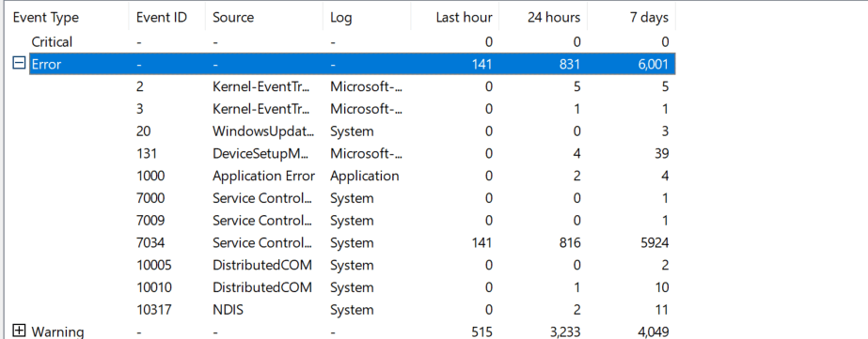The image size is (868, 339).
Task: Select the highlighted Error summary row
Action: click(352, 64)
